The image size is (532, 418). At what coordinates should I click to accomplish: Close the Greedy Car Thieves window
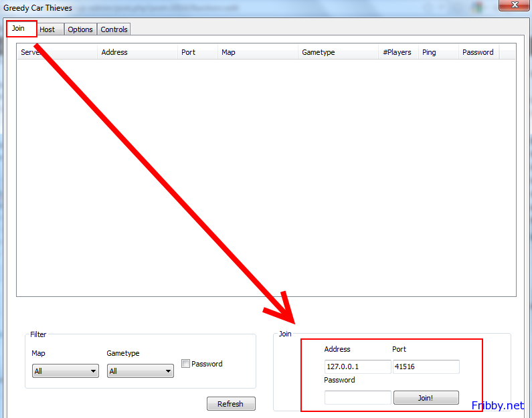pos(513,7)
